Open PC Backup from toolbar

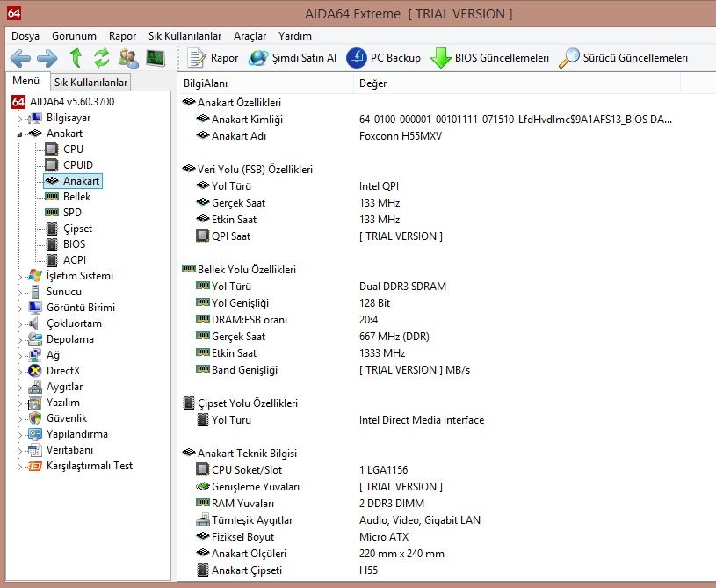coord(383,58)
